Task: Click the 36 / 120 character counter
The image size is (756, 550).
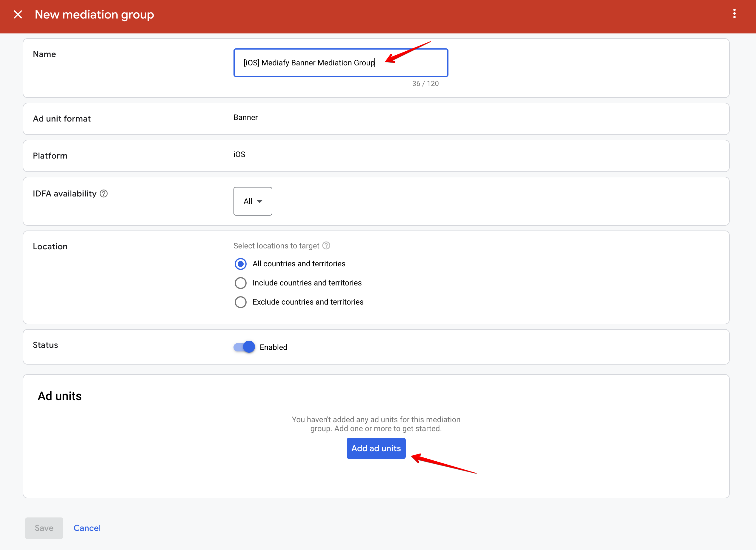Action: pos(425,84)
